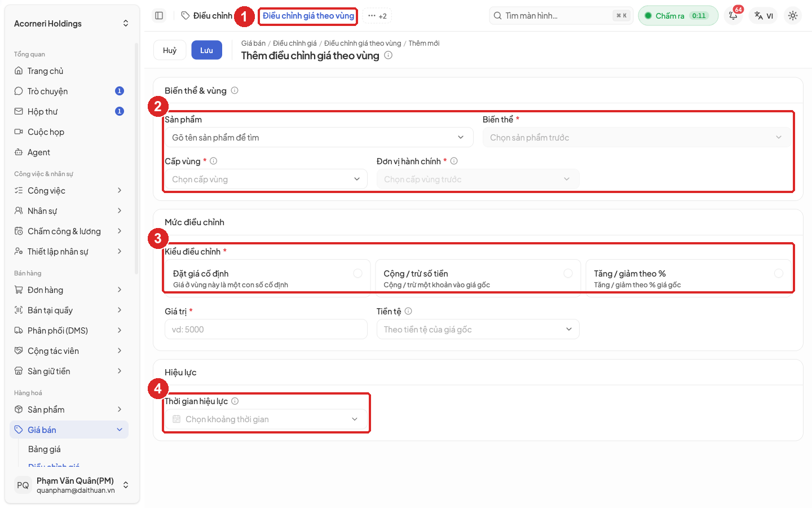Show the +2 hidden tabs
The height and width of the screenshot is (508, 812).
(377, 16)
